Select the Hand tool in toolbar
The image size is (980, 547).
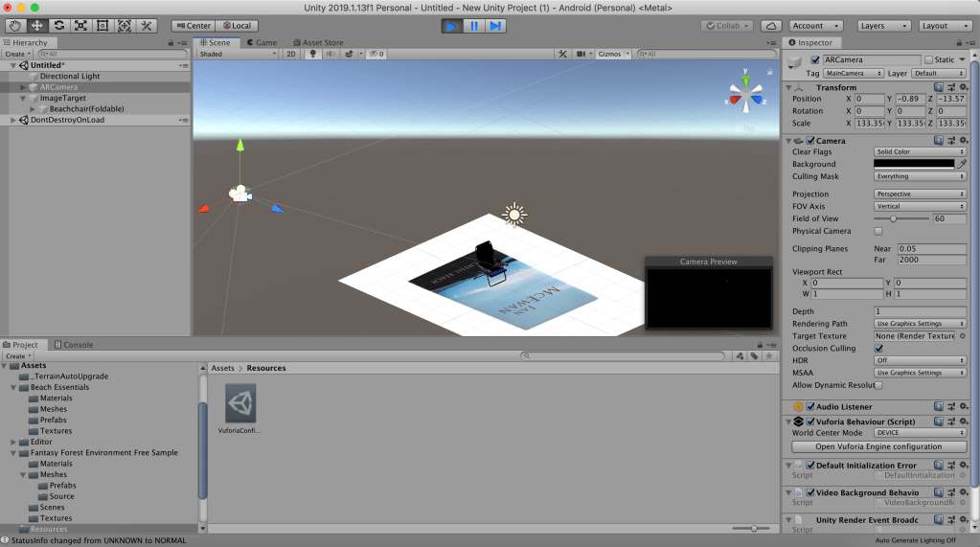tap(14, 26)
